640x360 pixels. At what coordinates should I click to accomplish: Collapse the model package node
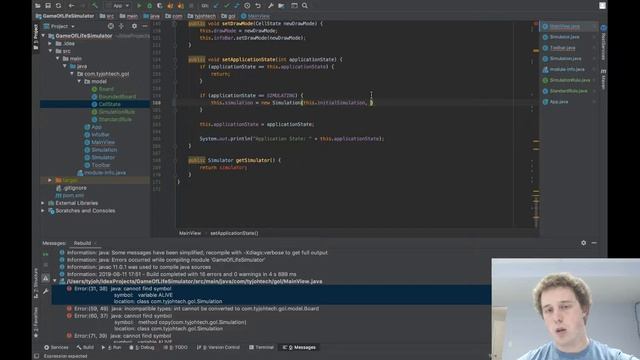click(x=79, y=81)
